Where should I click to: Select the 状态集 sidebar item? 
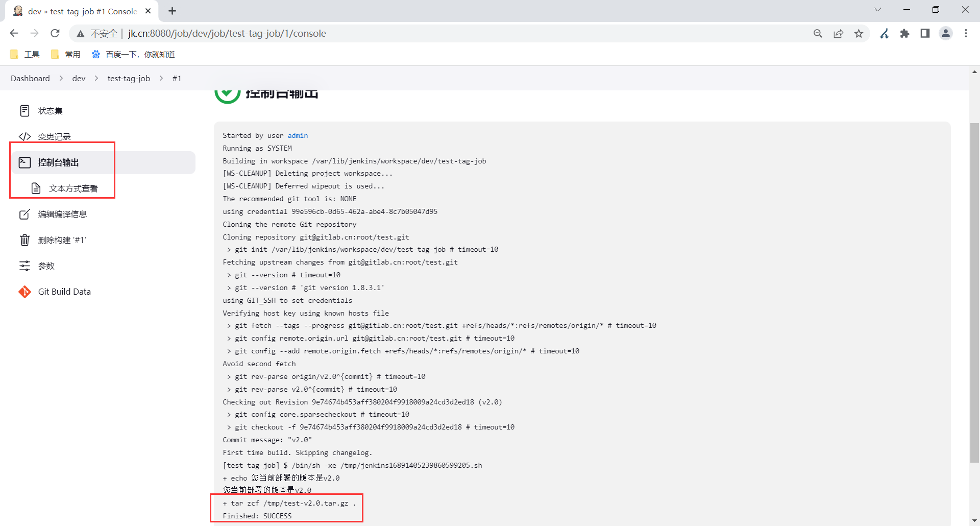[x=103, y=111]
